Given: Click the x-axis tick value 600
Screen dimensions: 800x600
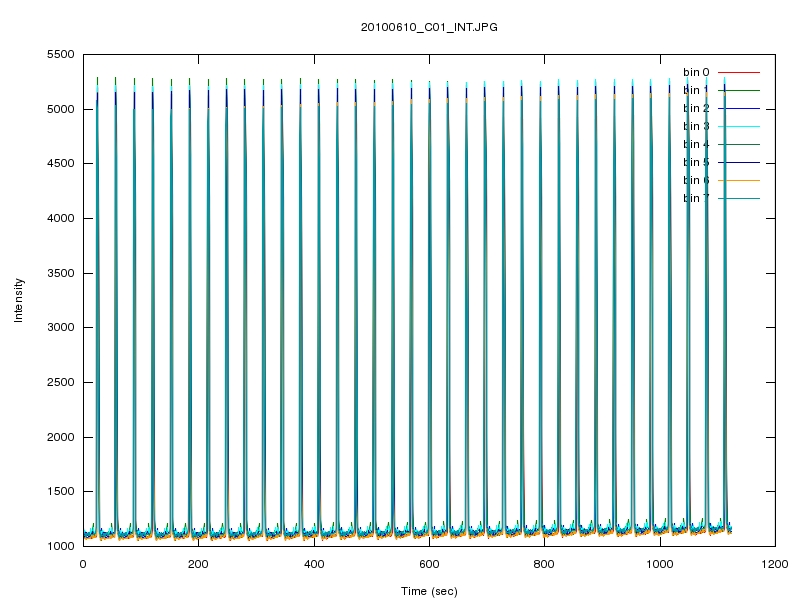Looking at the screenshot, I should coord(429,564).
